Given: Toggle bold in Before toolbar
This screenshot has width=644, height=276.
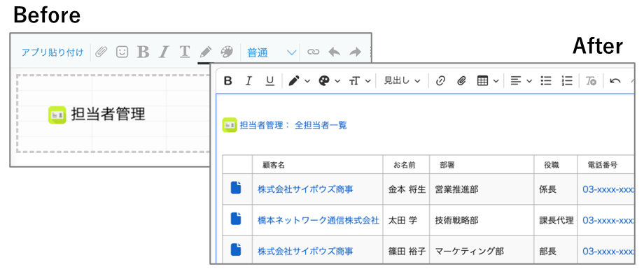Looking at the screenshot, I should 143,52.
